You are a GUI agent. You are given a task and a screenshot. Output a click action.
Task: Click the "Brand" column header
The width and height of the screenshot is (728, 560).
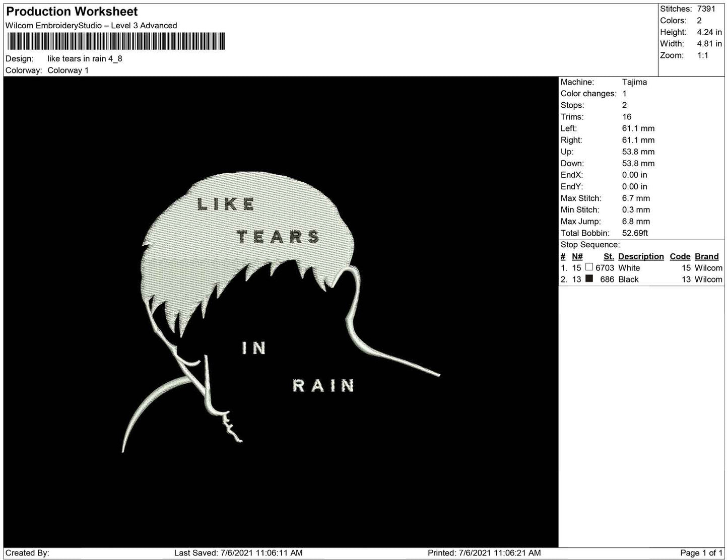[707, 256]
